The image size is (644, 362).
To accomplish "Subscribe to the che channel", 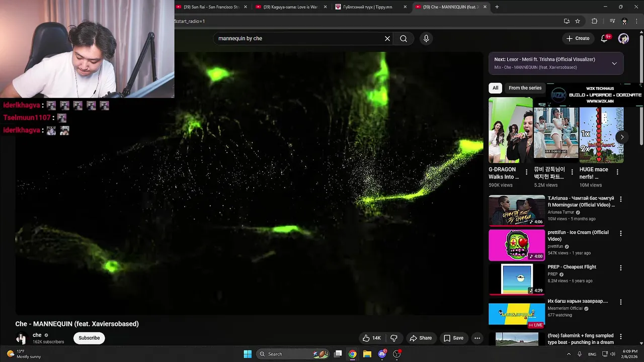I will click(x=89, y=338).
